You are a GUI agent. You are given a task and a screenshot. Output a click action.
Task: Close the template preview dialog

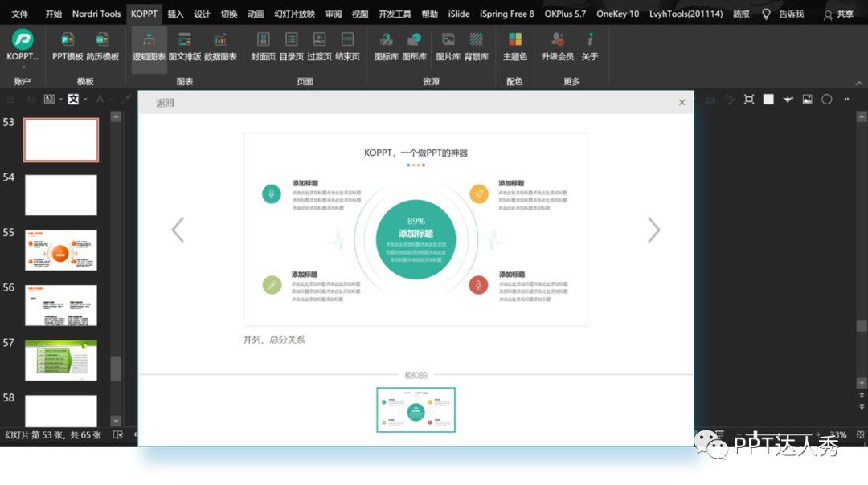pyautogui.click(x=682, y=102)
